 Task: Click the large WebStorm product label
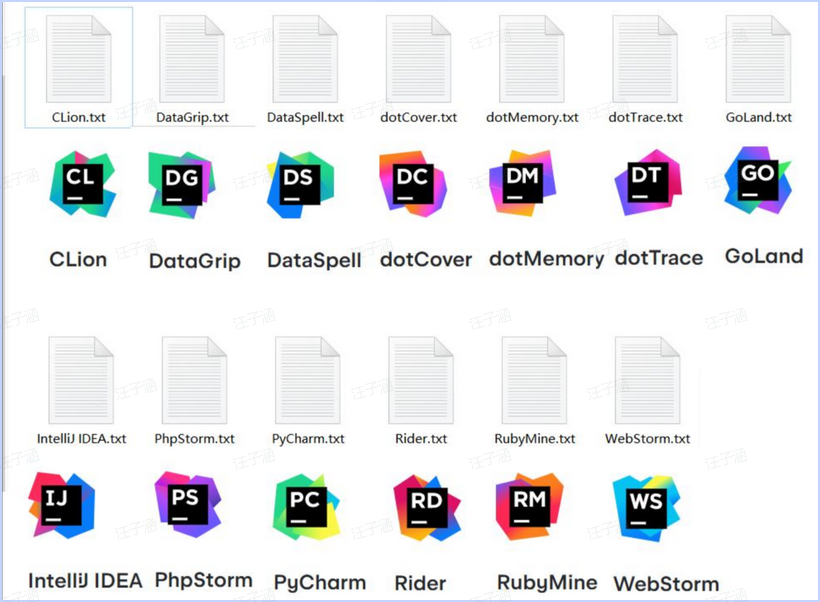click(x=666, y=584)
